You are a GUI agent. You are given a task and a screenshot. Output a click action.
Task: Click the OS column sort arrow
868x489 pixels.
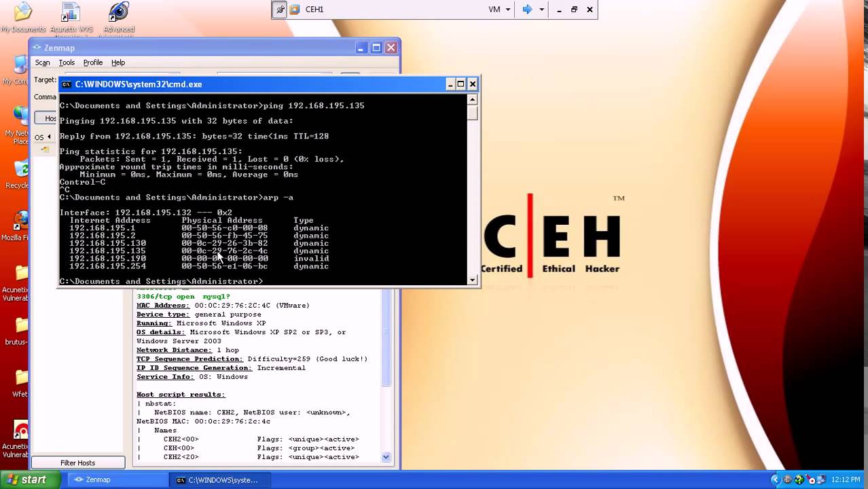[x=48, y=137]
